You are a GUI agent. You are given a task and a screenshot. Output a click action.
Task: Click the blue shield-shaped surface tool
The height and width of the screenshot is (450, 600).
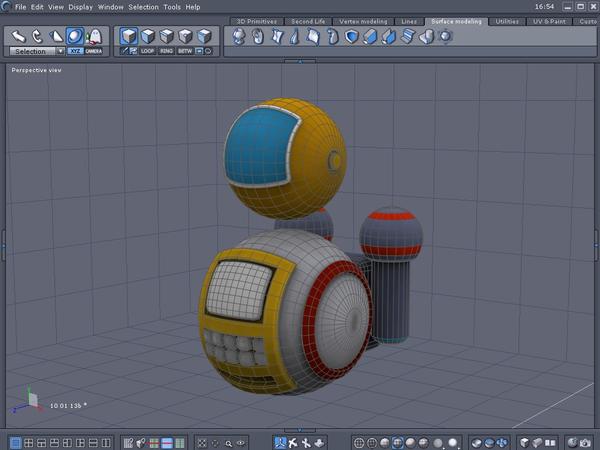click(x=351, y=37)
